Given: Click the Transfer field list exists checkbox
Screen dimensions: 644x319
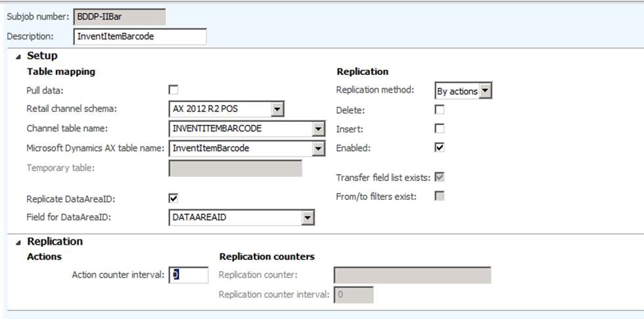Looking at the screenshot, I should tap(440, 177).
